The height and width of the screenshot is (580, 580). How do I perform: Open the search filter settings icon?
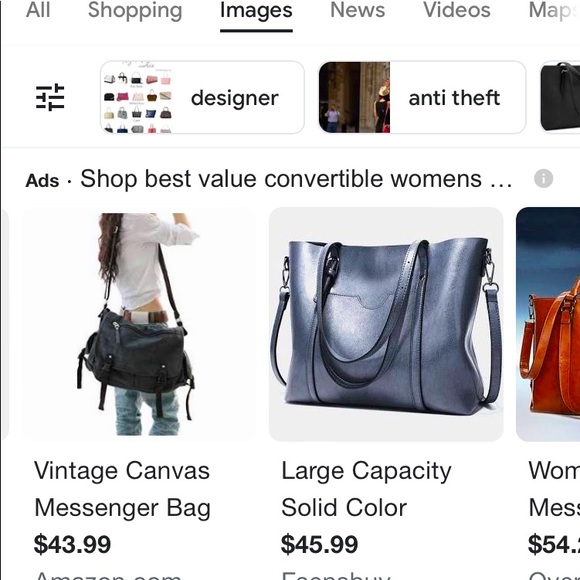[50, 97]
